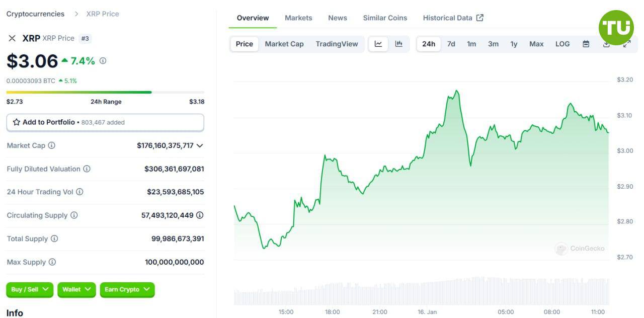Toggle the LOG scale option
The image size is (644, 318).
tap(562, 44)
